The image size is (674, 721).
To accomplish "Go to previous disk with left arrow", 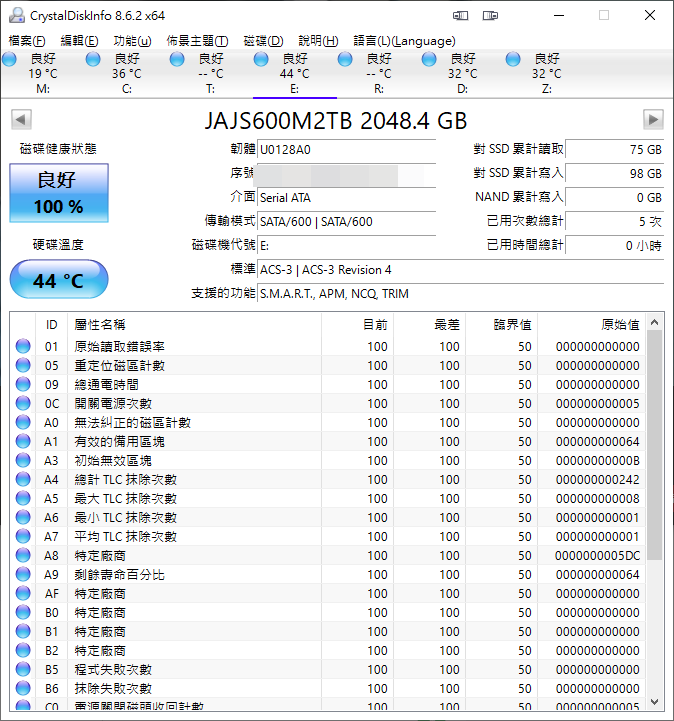I will point(21,120).
